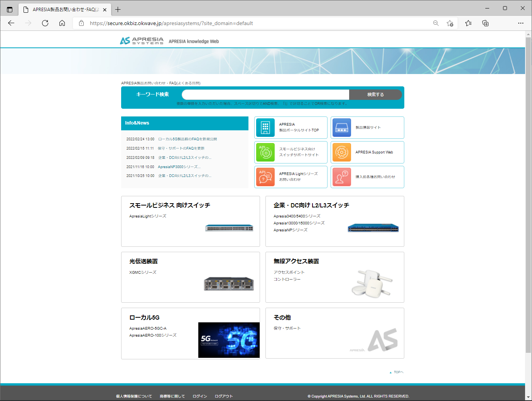Open the 2022/02/09 企業・DC向けL2/L3スイッチ news
This screenshot has height=401, width=532.
185,158
